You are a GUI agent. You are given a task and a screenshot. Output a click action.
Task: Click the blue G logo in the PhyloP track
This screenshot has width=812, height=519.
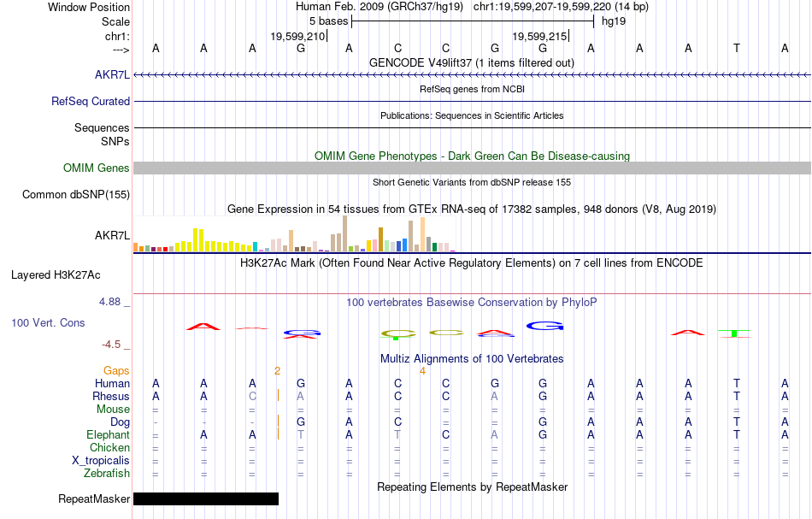click(x=544, y=326)
